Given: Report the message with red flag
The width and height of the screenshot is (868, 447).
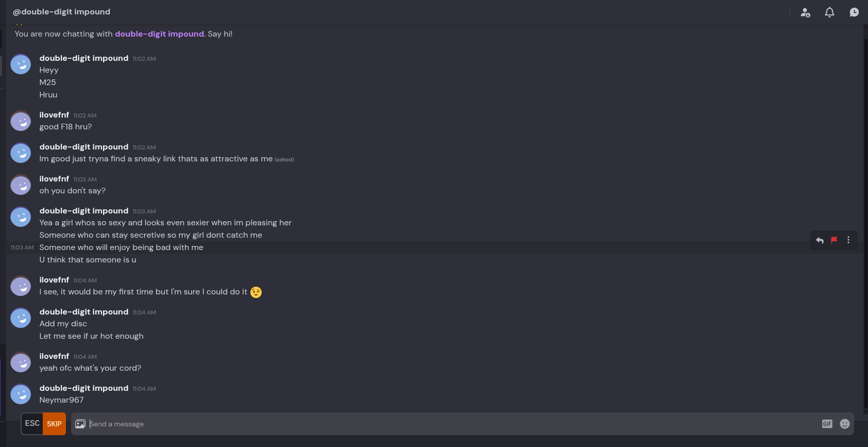Looking at the screenshot, I should [x=834, y=240].
